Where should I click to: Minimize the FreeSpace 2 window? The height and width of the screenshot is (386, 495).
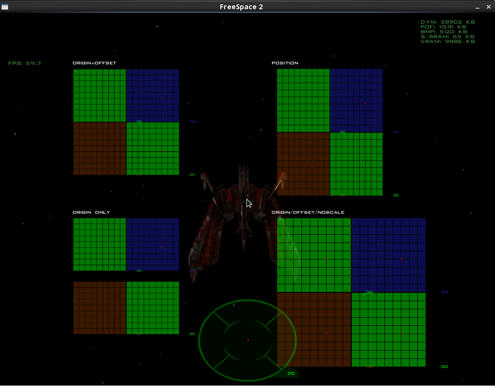[x=477, y=7]
